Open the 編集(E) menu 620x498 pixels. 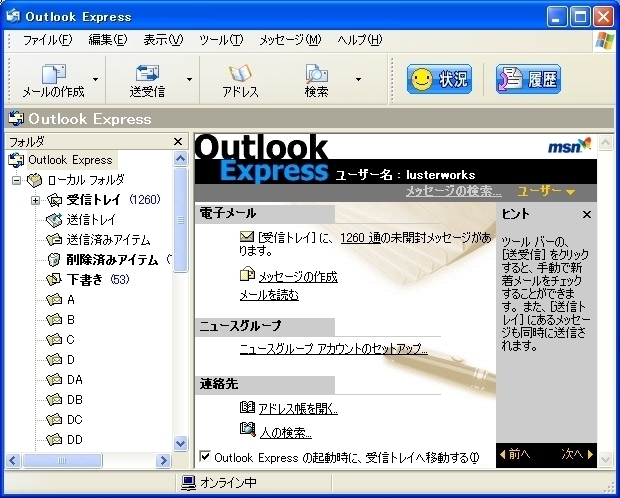point(108,40)
